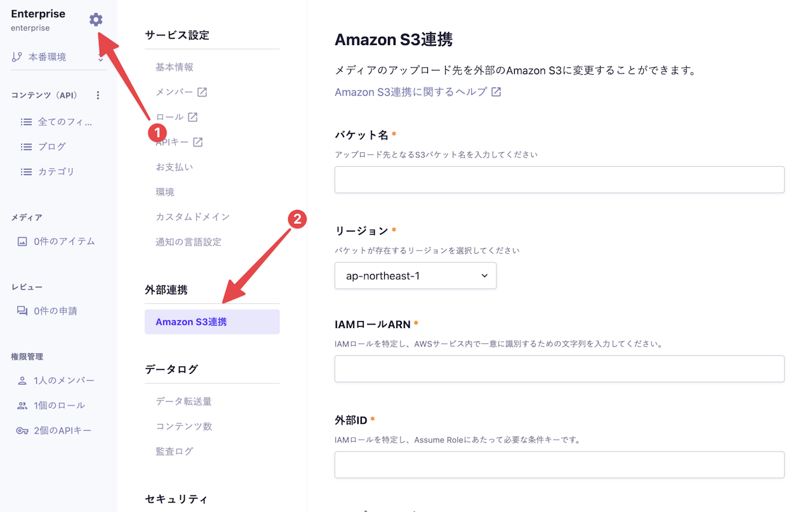Open the Amazon S3連携に関するヘルプ link
Screen dimensions: 812x512
(418, 92)
